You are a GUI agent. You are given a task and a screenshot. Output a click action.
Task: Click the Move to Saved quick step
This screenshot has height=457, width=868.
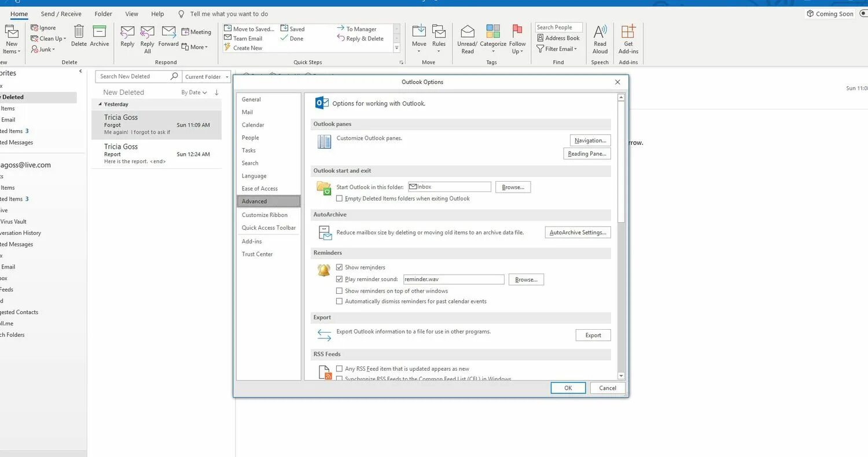coord(249,29)
